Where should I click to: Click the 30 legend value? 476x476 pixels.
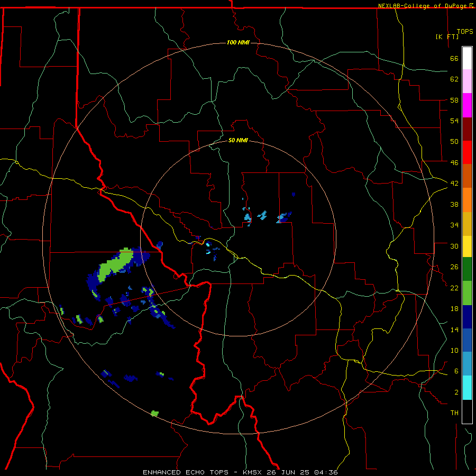[x=454, y=246]
